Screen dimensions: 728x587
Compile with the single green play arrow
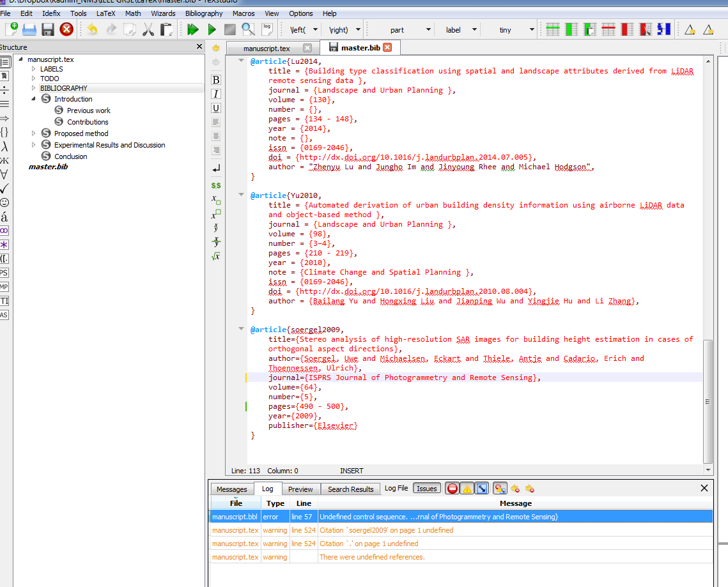212,29
